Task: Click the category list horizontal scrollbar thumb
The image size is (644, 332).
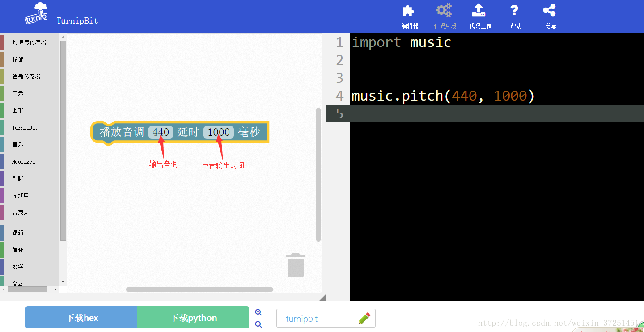Action: (27, 289)
